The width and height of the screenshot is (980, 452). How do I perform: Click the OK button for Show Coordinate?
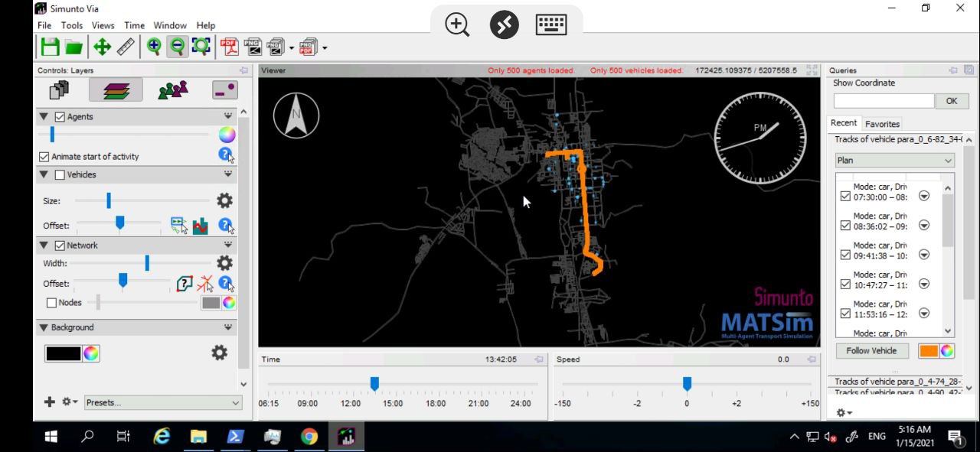pos(952,101)
